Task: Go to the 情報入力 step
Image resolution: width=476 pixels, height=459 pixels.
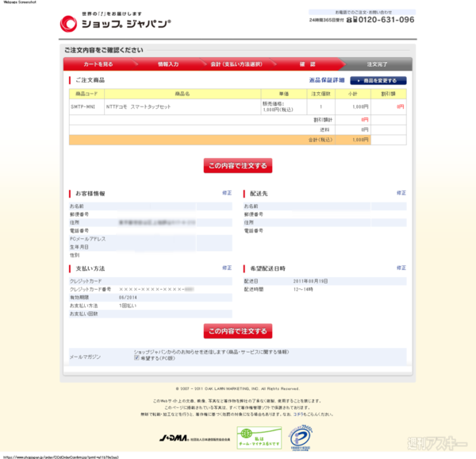Action: [168, 64]
